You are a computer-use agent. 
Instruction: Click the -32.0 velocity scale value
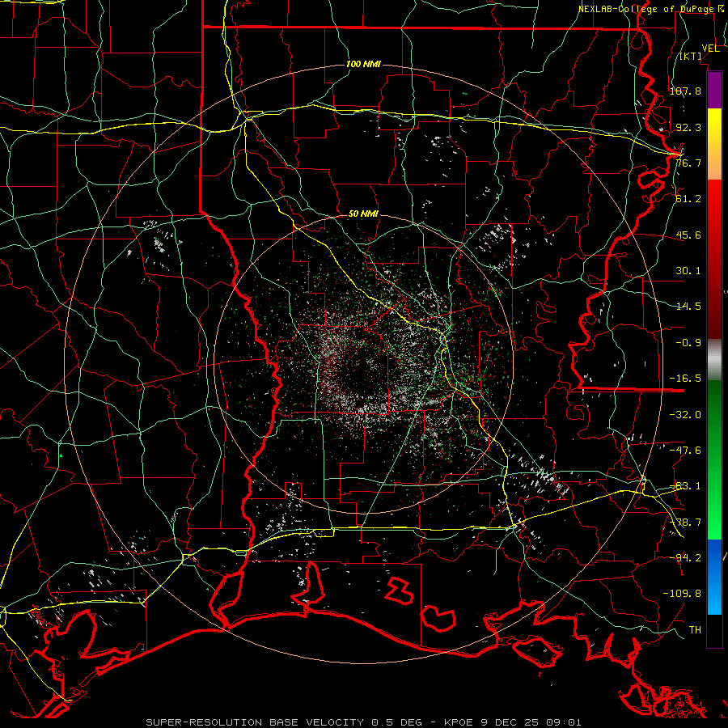[685, 415]
